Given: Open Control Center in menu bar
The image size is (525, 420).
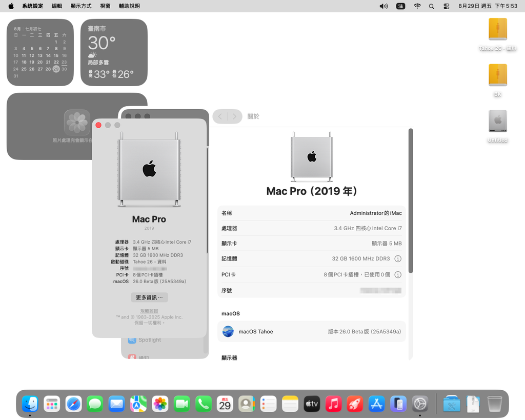Looking at the screenshot, I should [x=447, y=6].
